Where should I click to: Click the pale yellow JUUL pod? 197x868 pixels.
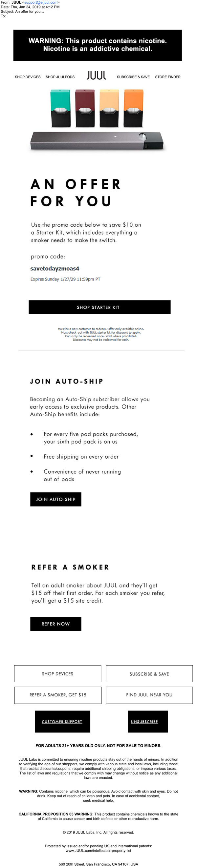click(x=109, y=108)
